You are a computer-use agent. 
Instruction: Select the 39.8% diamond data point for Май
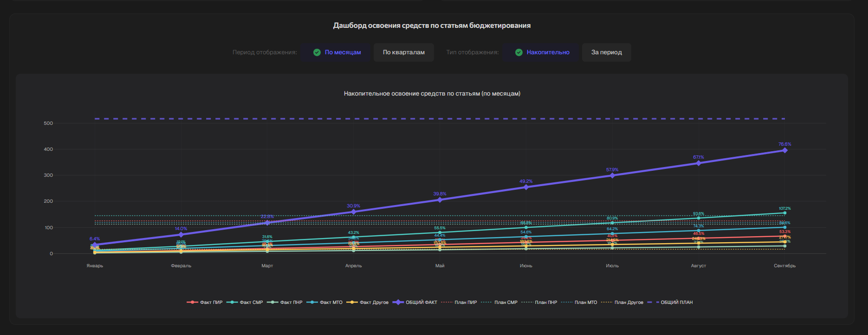(440, 200)
